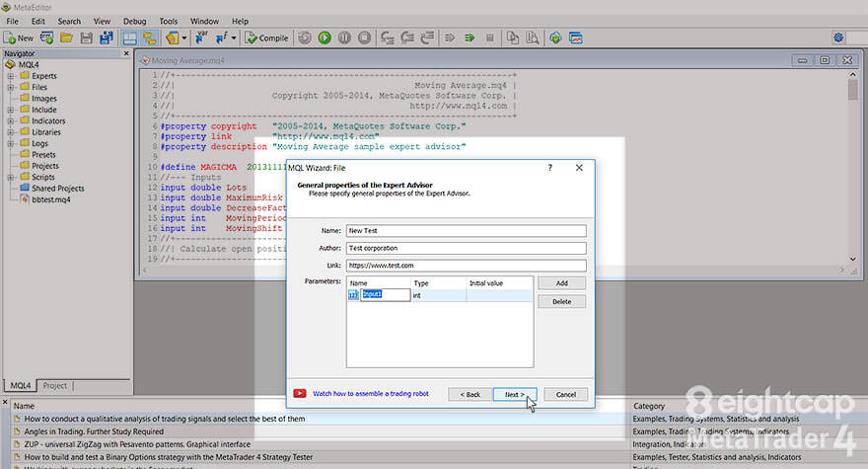Click the list functions 'f' toolbar icon

221,39
